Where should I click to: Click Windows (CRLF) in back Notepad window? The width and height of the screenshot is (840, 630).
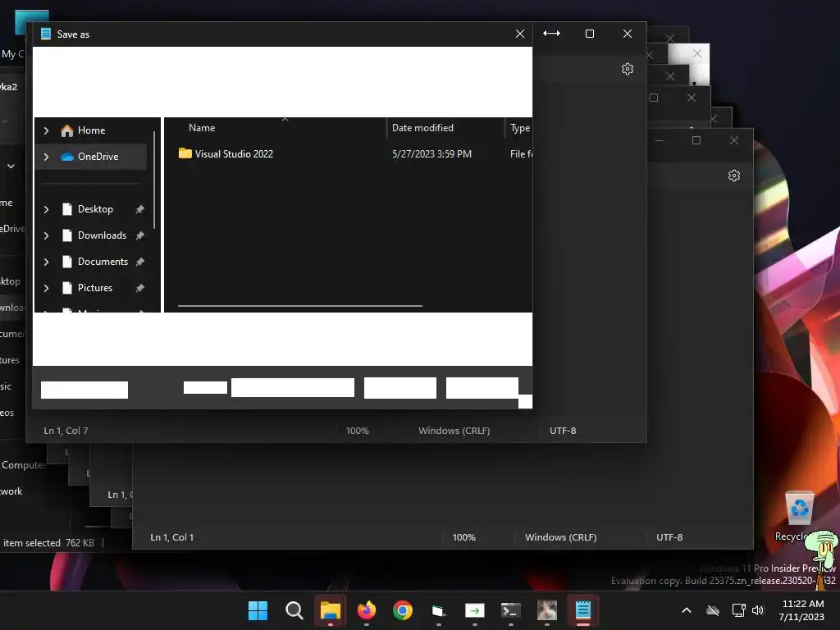(x=561, y=537)
